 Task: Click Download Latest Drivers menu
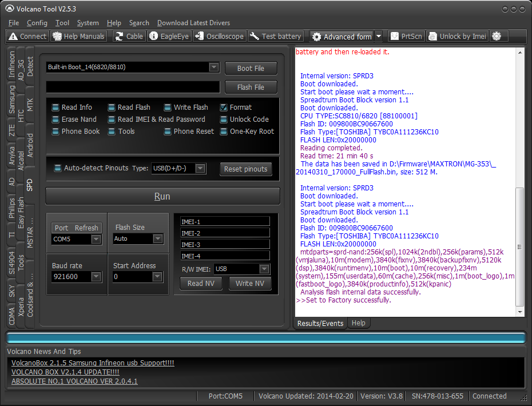[193, 23]
